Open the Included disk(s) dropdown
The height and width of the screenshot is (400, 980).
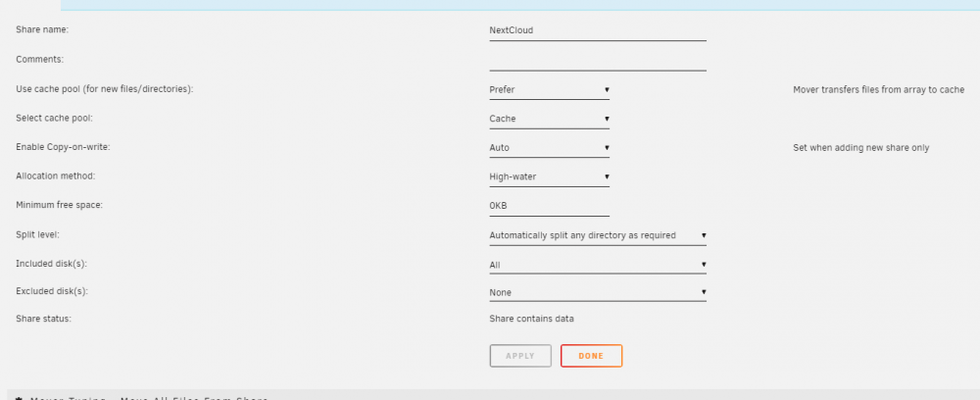[598, 265]
